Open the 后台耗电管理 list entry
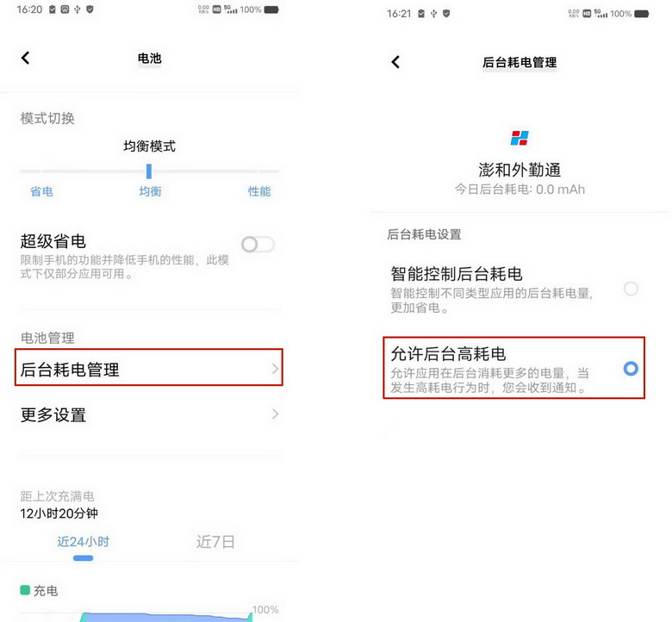 (x=149, y=367)
